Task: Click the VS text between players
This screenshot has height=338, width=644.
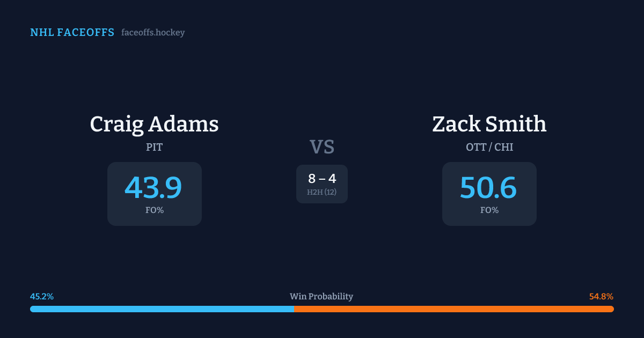Action: (x=322, y=146)
